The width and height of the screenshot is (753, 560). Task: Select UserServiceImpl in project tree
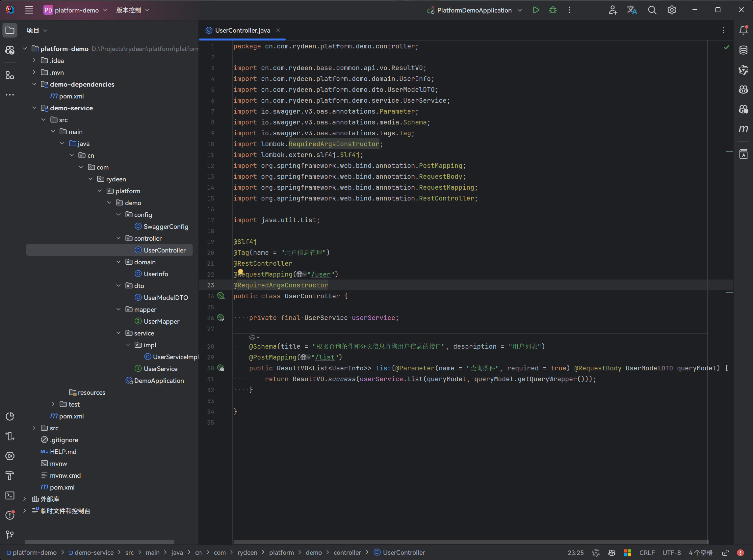(x=171, y=357)
